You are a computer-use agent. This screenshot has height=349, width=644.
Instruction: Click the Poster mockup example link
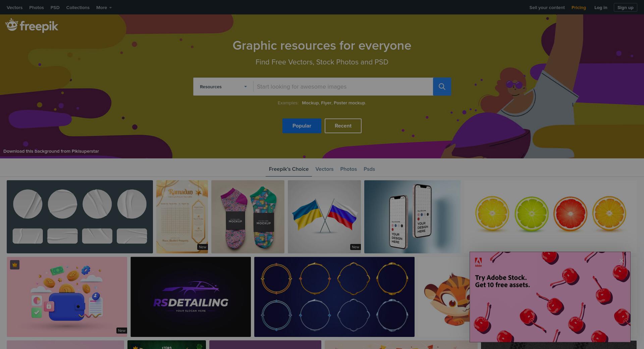pyautogui.click(x=349, y=103)
